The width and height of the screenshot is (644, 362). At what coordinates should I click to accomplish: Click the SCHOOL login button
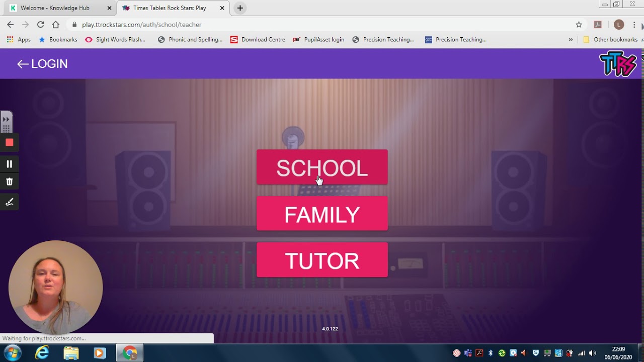coord(322,167)
